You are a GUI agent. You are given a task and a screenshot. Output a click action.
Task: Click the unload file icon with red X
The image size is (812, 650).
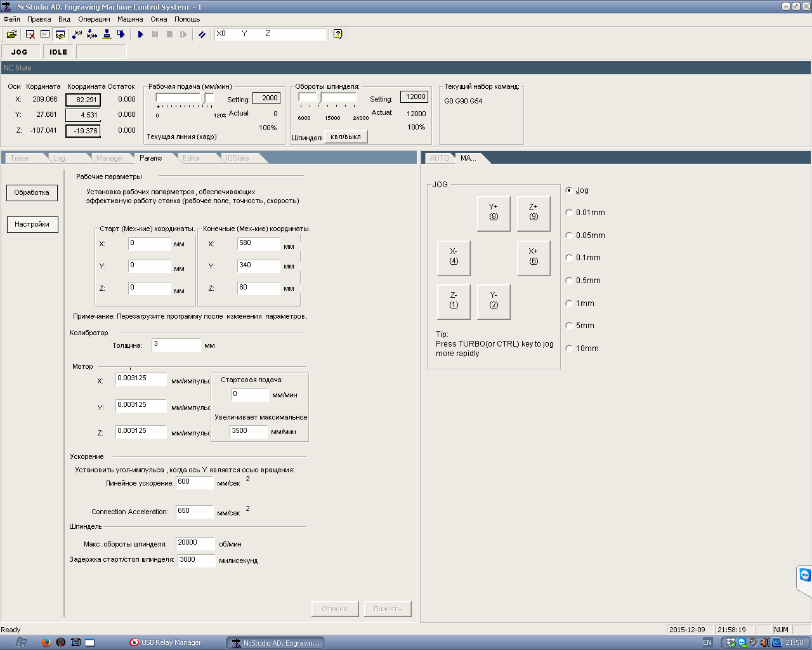30,34
